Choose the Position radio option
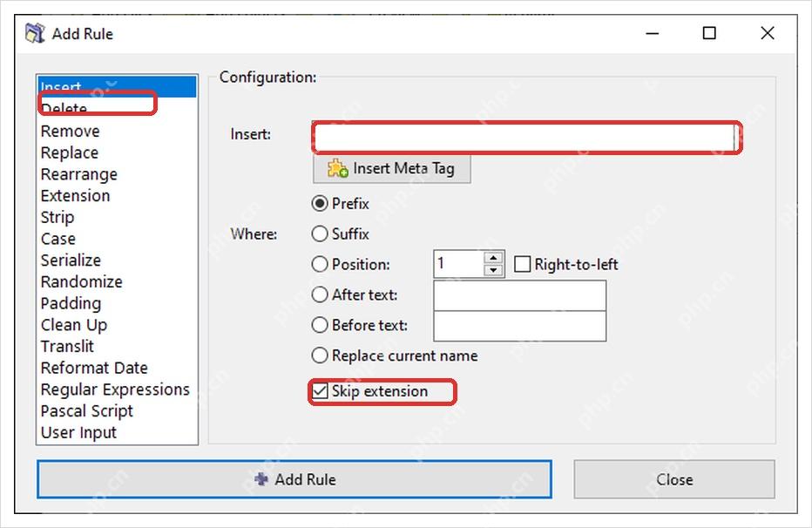The width and height of the screenshot is (812, 528). click(350, 265)
